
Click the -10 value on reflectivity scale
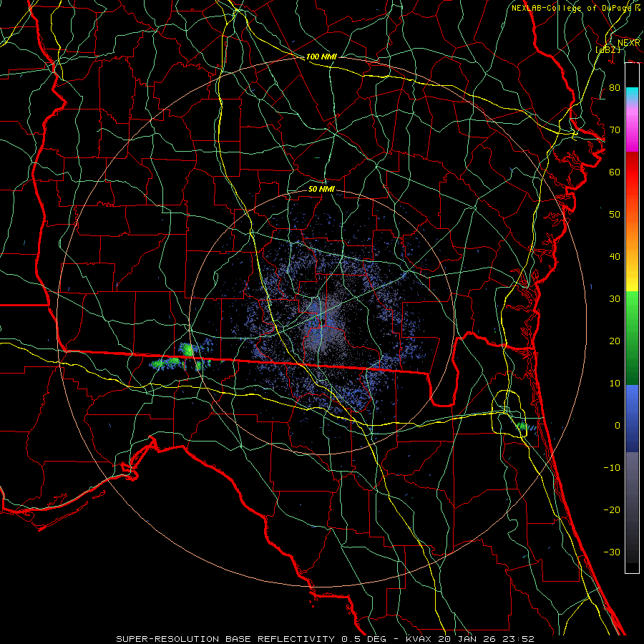click(x=612, y=468)
